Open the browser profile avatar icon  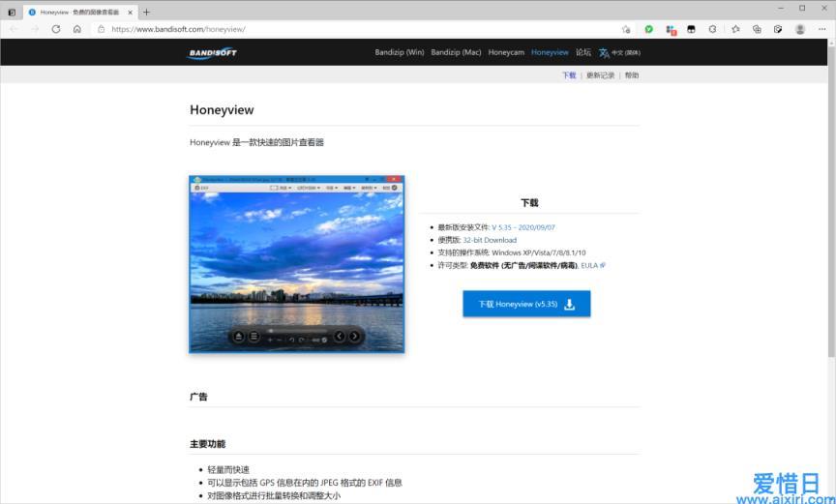tap(799, 29)
